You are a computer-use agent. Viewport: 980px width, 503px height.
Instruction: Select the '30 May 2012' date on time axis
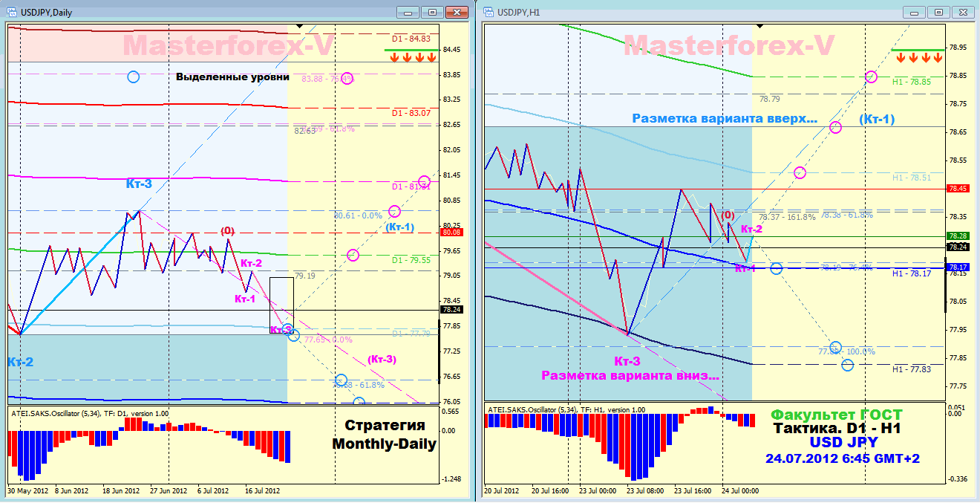point(27,491)
